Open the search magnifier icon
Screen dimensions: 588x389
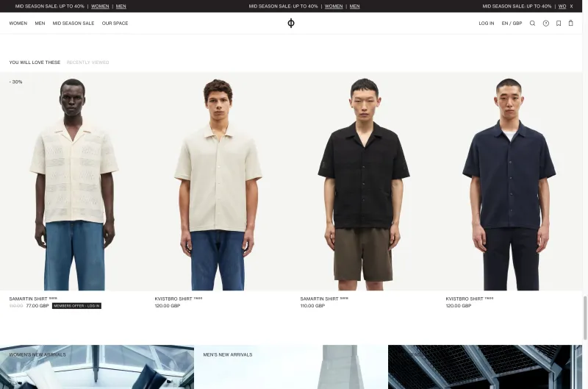(532, 24)
